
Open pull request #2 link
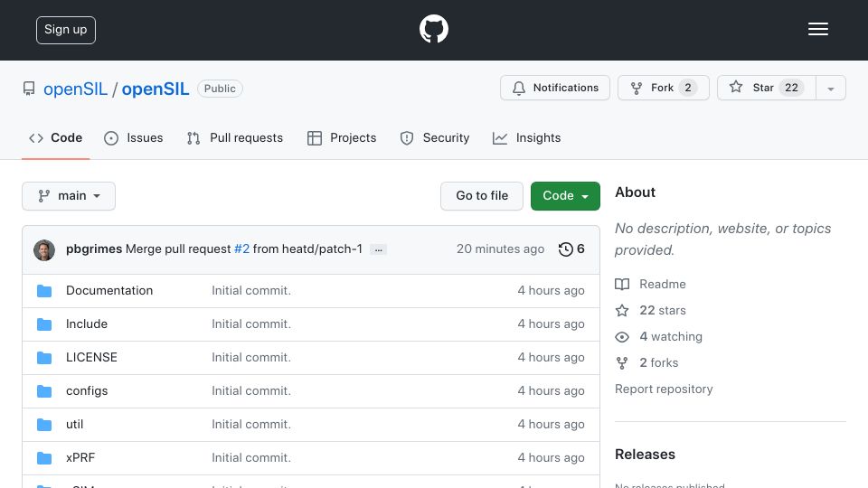tap(242, 249)
